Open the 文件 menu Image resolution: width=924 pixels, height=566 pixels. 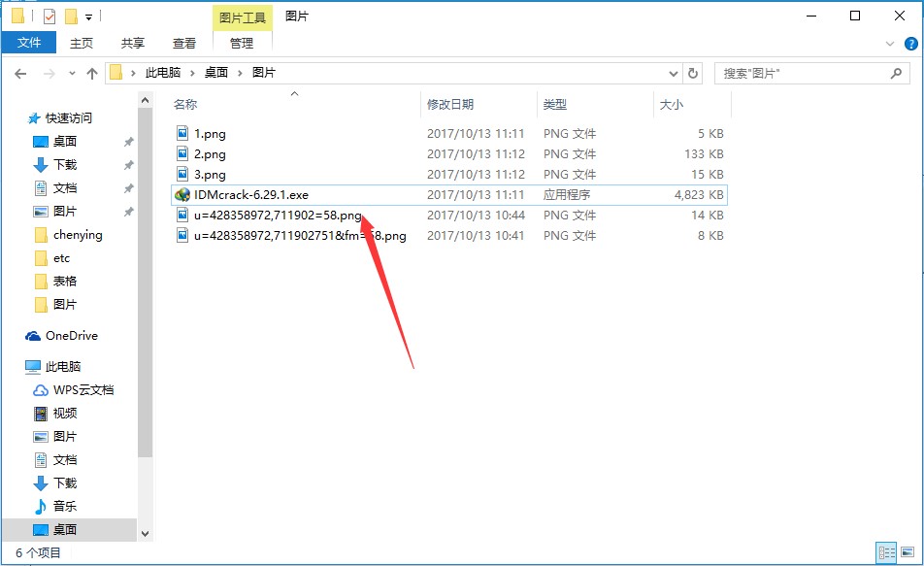click(x=29, y=43)
